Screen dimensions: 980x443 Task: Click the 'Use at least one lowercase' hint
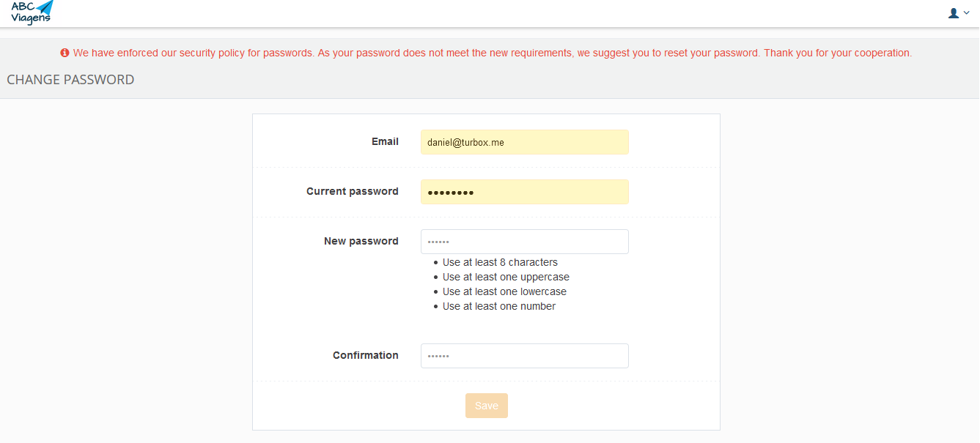[504, 291]
